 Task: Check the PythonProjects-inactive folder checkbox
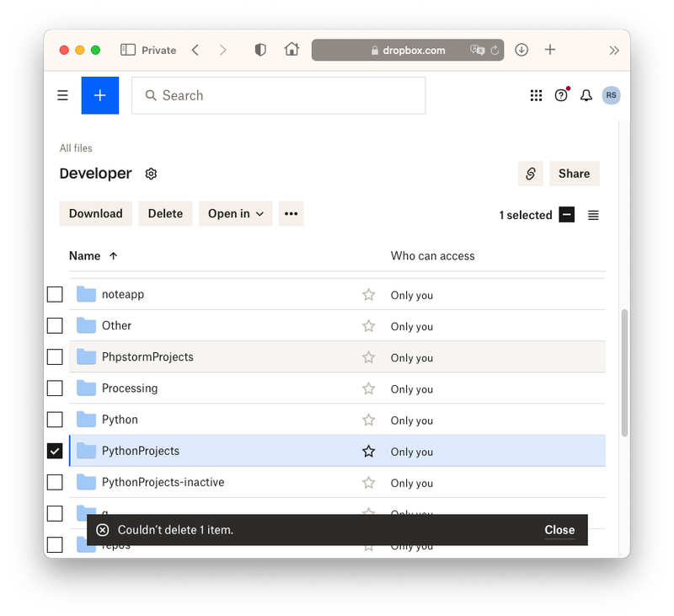tap(55, 482)
